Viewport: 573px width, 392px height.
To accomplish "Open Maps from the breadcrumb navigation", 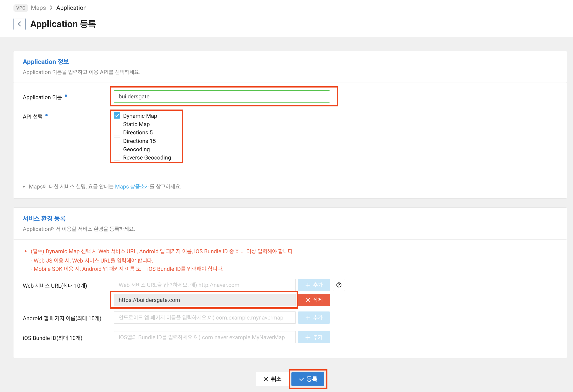I will click(38, 8).
